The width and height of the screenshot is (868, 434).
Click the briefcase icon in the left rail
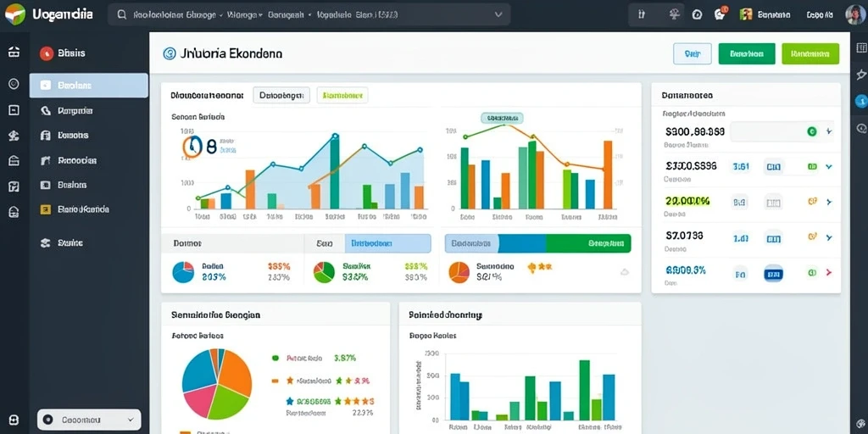14,52
